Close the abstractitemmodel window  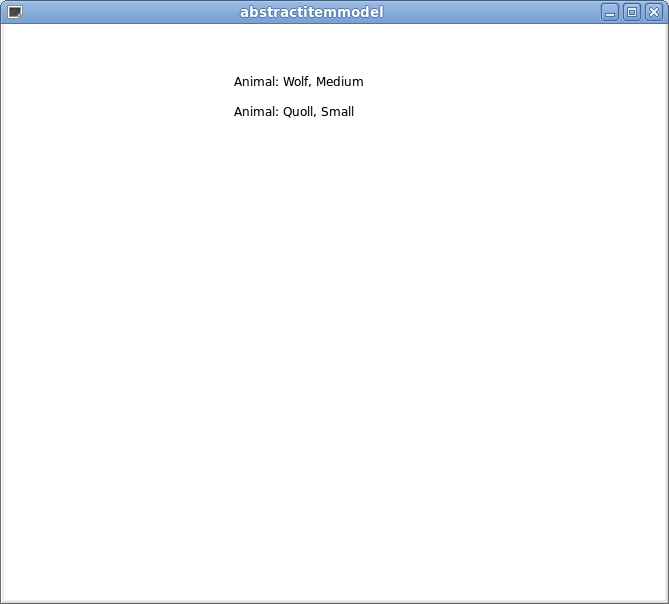(x=654, y=12)
